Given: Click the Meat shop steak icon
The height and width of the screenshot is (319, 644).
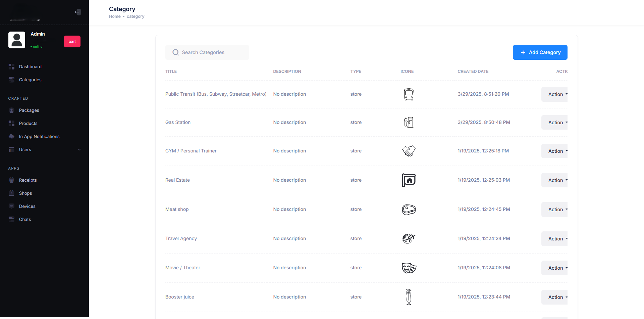Looking at the screenshot, I should (409, 210).
